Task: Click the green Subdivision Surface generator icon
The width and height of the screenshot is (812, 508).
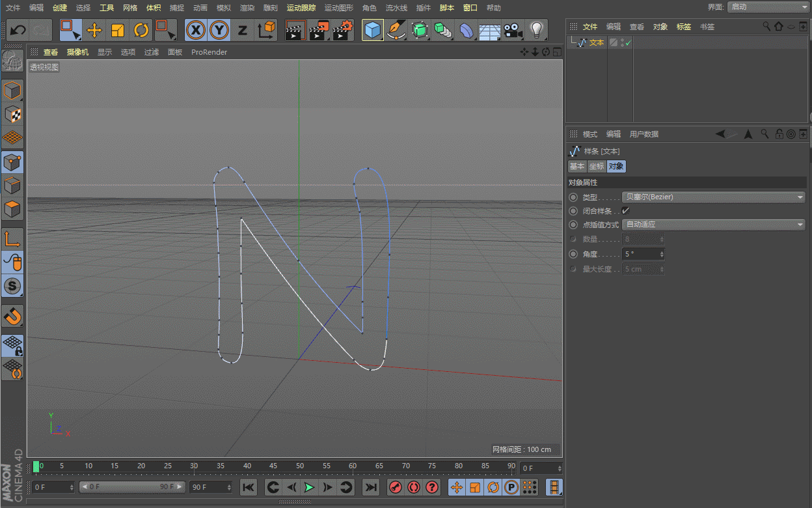Action: (x=420, y=30)
